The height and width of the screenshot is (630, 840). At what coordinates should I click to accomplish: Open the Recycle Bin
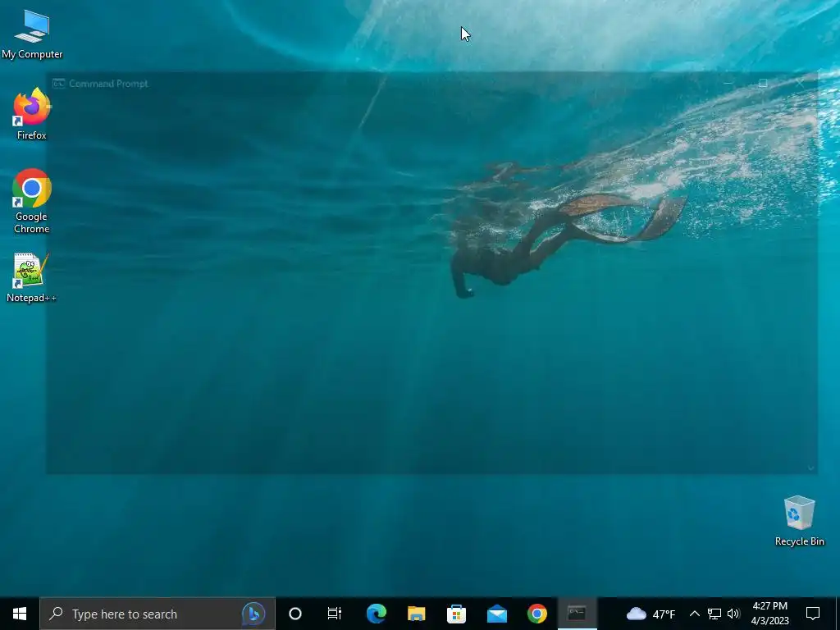click(x=799, y=521)
